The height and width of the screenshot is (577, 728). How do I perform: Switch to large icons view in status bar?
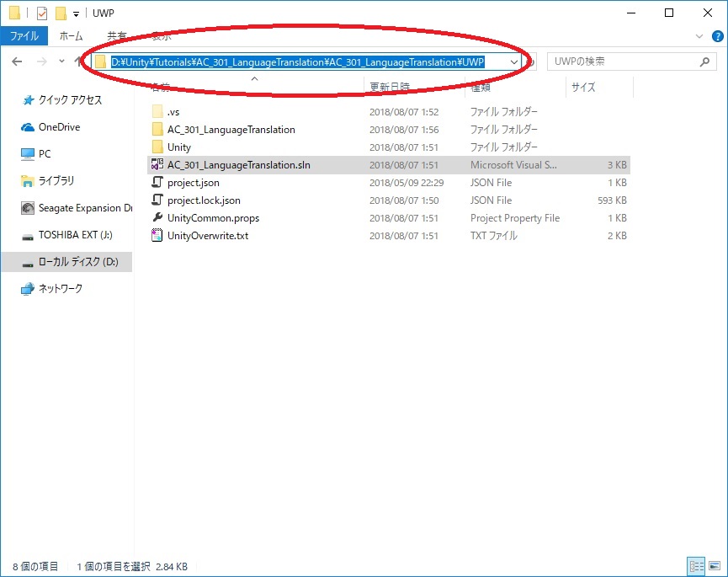click(715, 566)
